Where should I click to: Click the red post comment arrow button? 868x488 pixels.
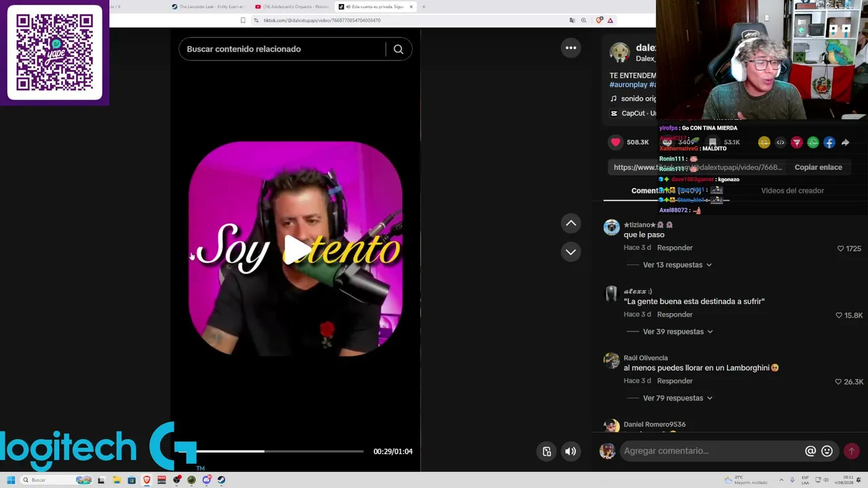[852, 451]
